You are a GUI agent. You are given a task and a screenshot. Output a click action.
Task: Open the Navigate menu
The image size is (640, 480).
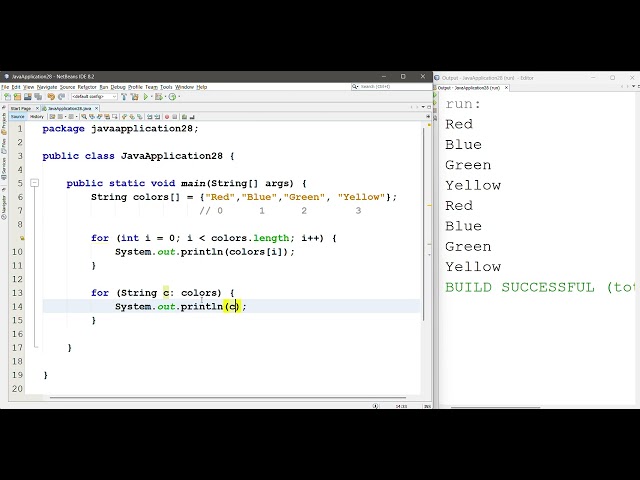pyautogui.click(x=47, y=87)
